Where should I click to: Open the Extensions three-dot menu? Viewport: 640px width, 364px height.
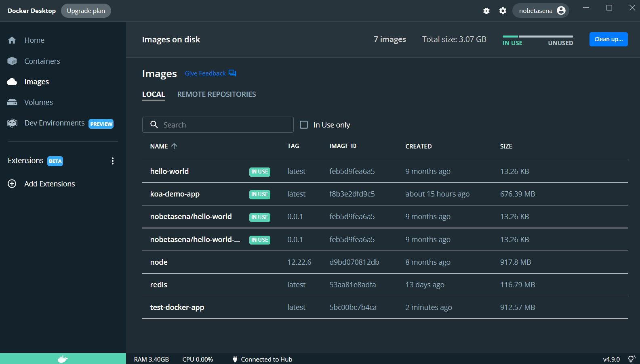pyautogui.click(x=113, y=161)
